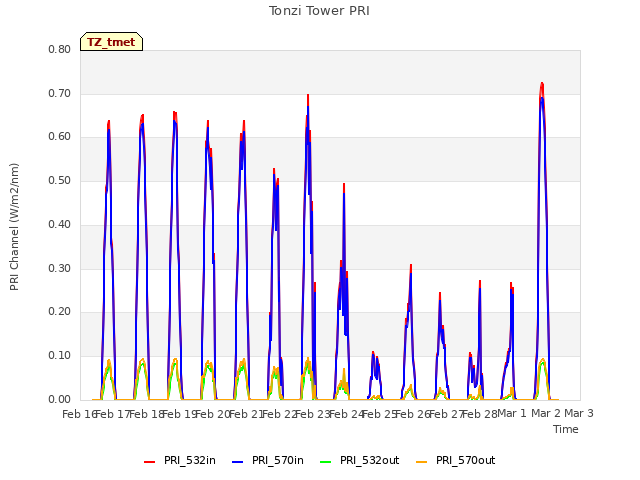The height and width of the screenshot is (480, 640).
Task: Click the Mar 3 x-axis date label
Action: tap(579, 413)
